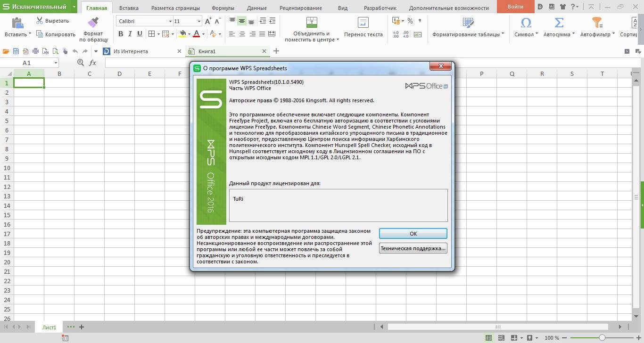Click the Merge and Center icon
644x343 pixels.
point(312,23)
